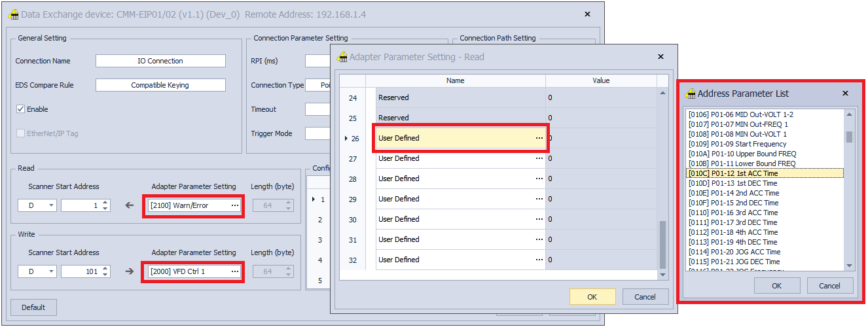The image size is (868, 327).
Task: Click Reserved cell in row 25
Action: tap(461, 118)
